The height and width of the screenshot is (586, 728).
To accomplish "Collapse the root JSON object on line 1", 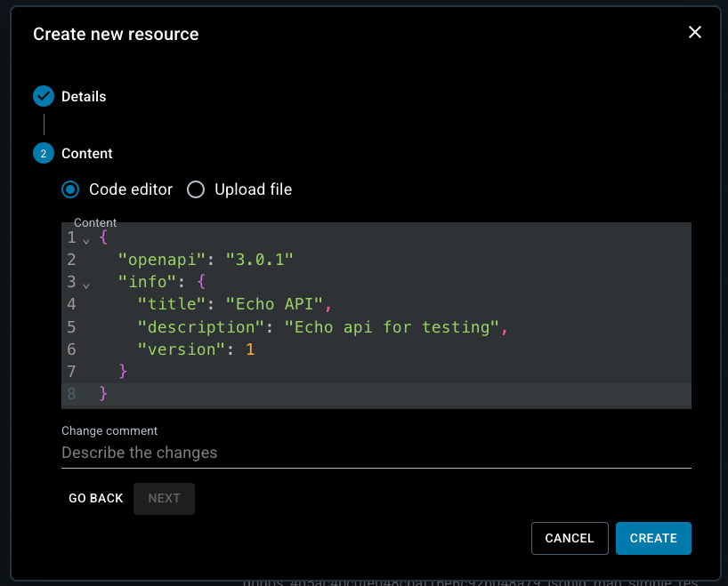I will coord(86,240).
